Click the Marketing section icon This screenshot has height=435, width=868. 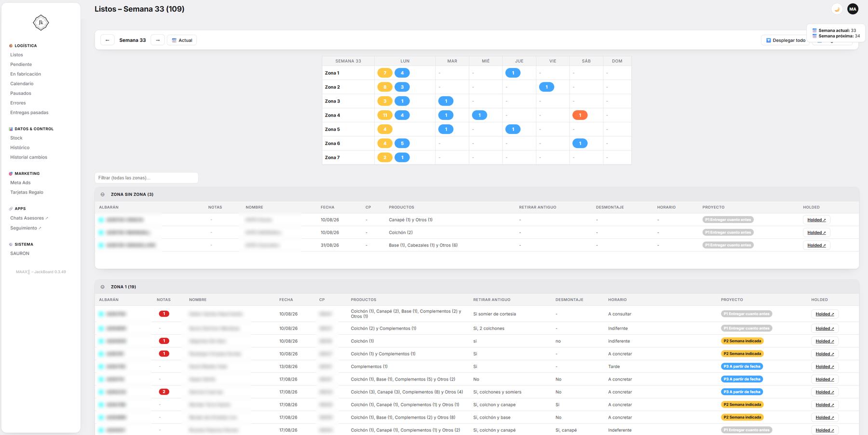[x=11, y=173]
